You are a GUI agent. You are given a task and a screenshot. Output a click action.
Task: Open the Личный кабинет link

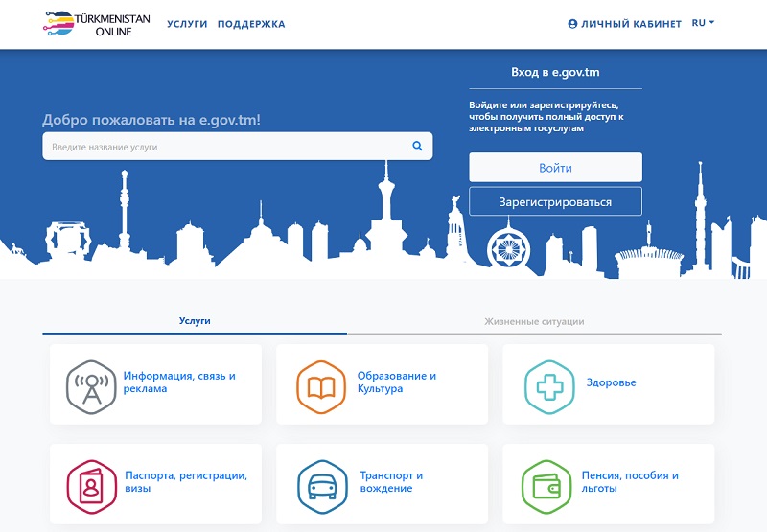(631, 24)
